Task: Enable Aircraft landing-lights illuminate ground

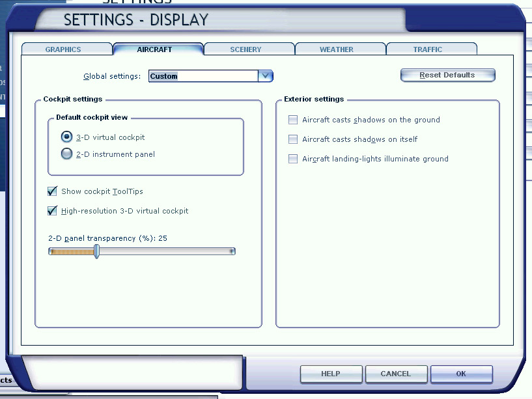Action: tap(293, 159)
